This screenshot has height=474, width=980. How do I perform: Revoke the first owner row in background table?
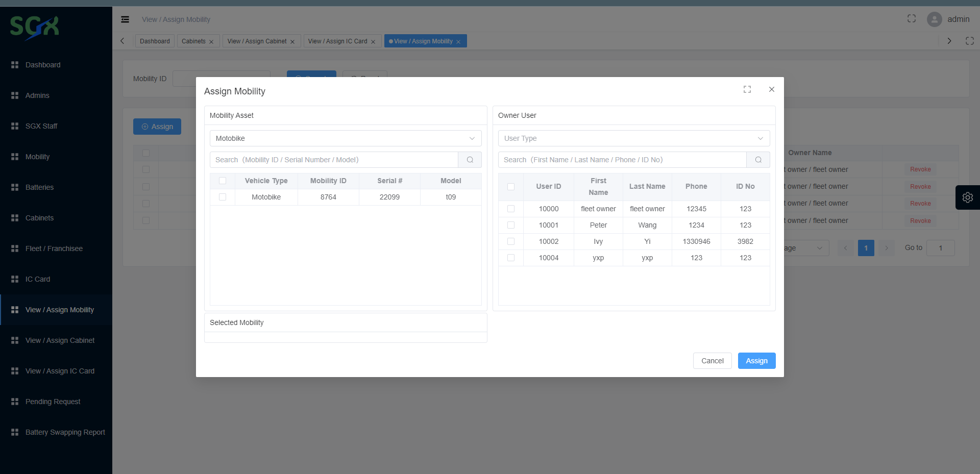point(920,169)
